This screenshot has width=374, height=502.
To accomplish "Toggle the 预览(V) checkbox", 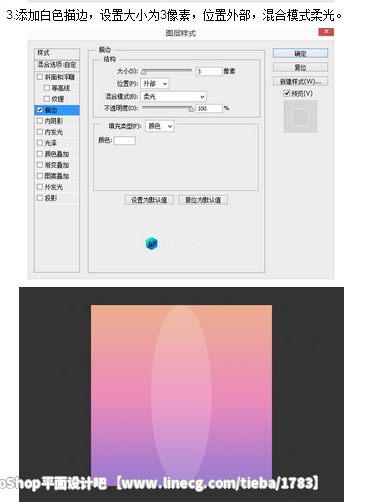I will click(287, 93).
